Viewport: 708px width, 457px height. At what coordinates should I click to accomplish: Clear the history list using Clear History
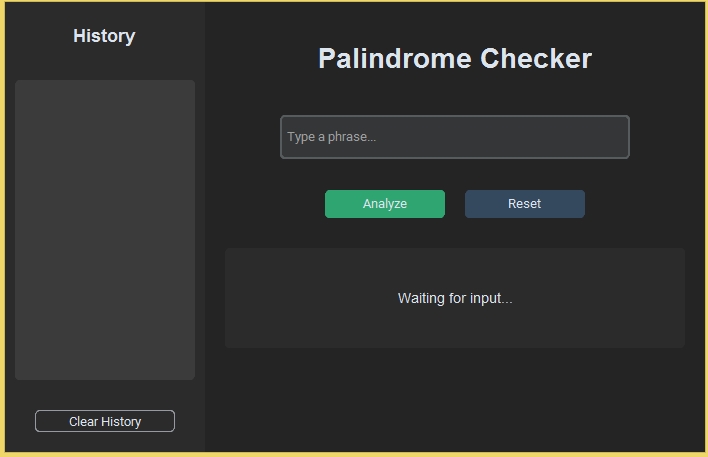tap(105, 421)
